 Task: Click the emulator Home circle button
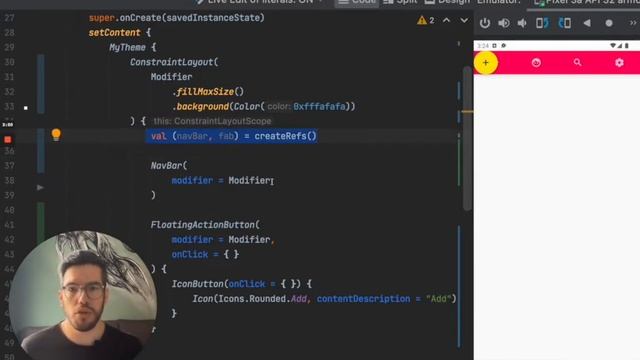click(609, 23)
